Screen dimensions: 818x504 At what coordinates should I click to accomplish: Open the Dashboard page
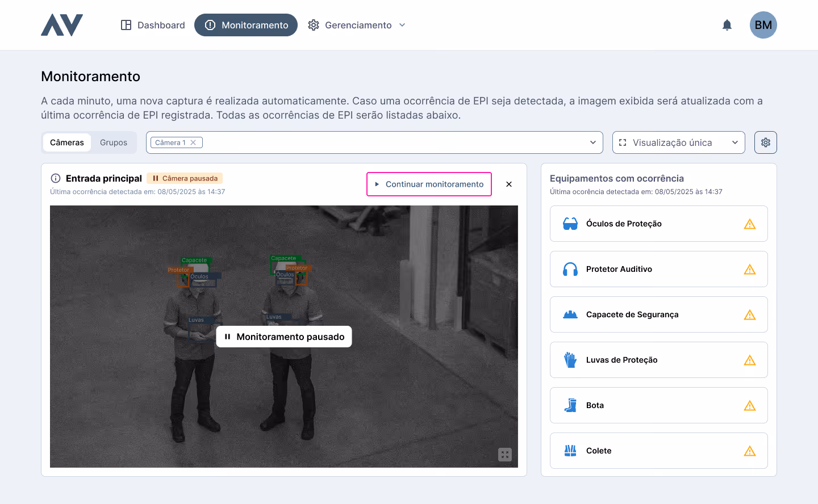[153, 25]
